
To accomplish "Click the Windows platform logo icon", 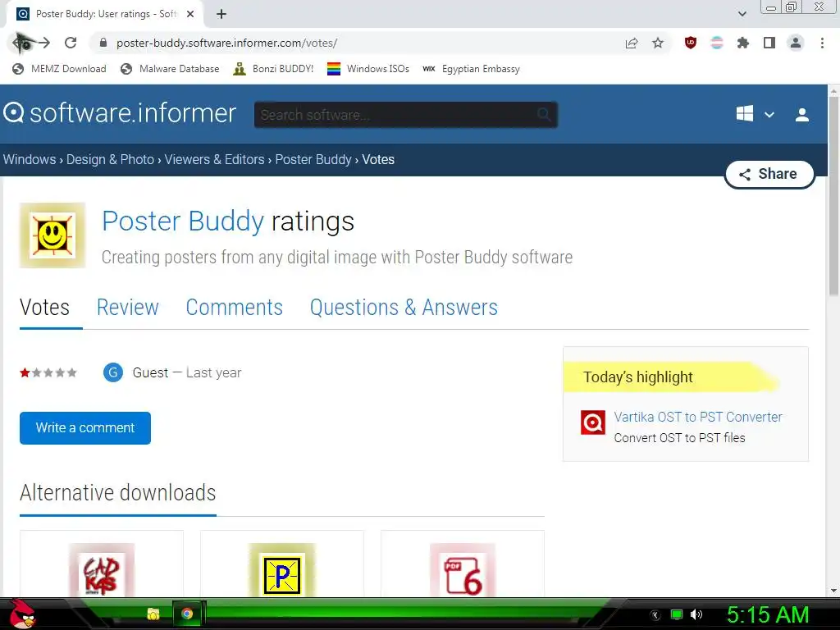I will click(745, 113).
